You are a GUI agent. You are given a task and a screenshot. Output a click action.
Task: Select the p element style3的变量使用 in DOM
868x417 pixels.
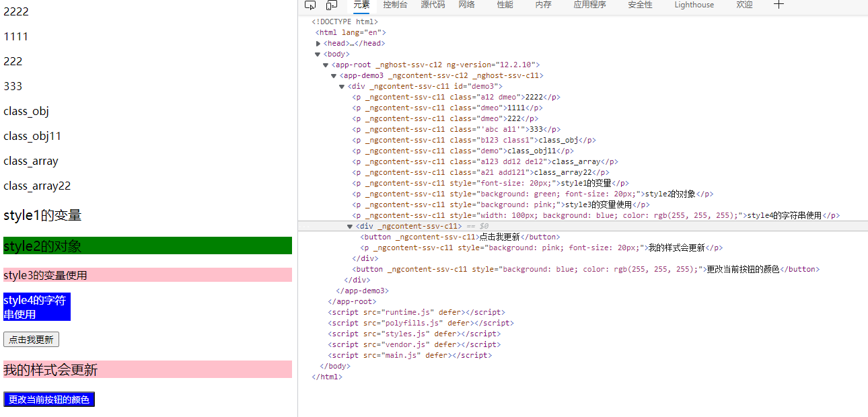point(501,204)
